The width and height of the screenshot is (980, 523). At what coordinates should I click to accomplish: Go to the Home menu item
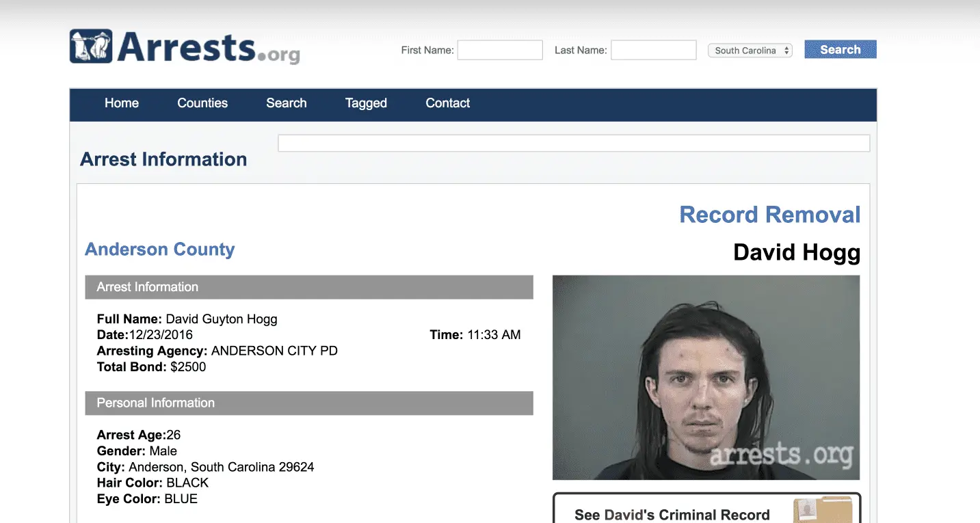tap(122, 103)
